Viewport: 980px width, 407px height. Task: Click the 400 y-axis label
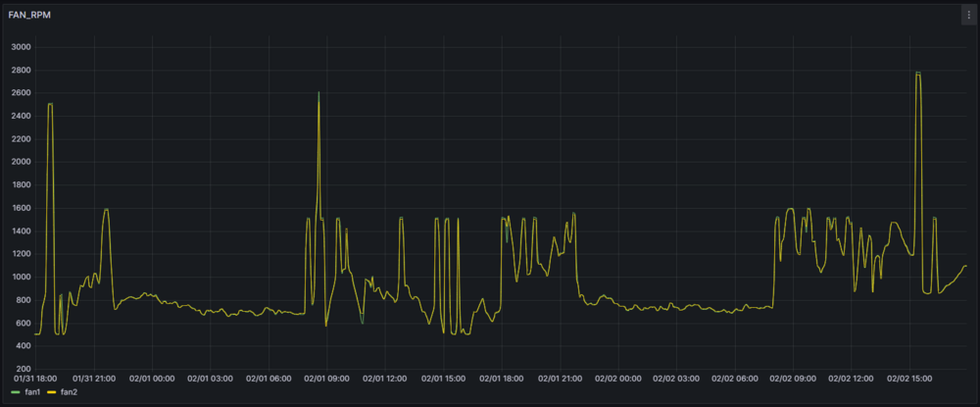click(x=24, y=346)
